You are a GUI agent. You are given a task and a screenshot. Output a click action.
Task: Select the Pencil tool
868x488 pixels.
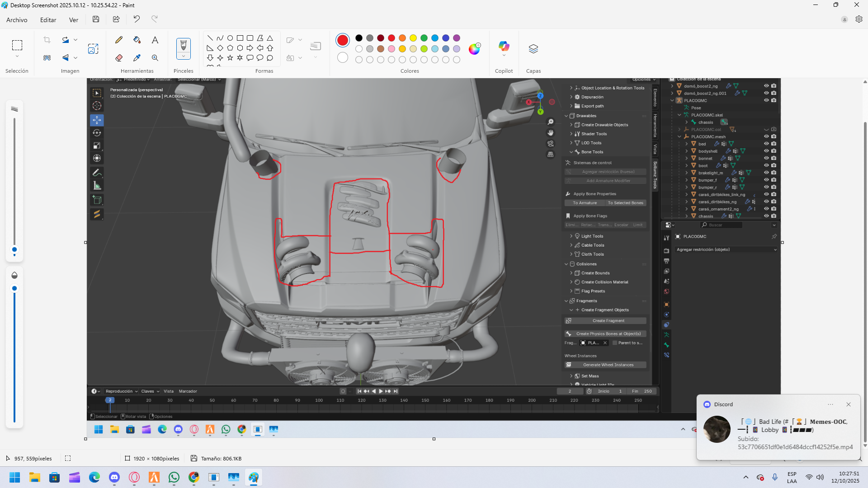pyautogui.click(x=119, y=40)
